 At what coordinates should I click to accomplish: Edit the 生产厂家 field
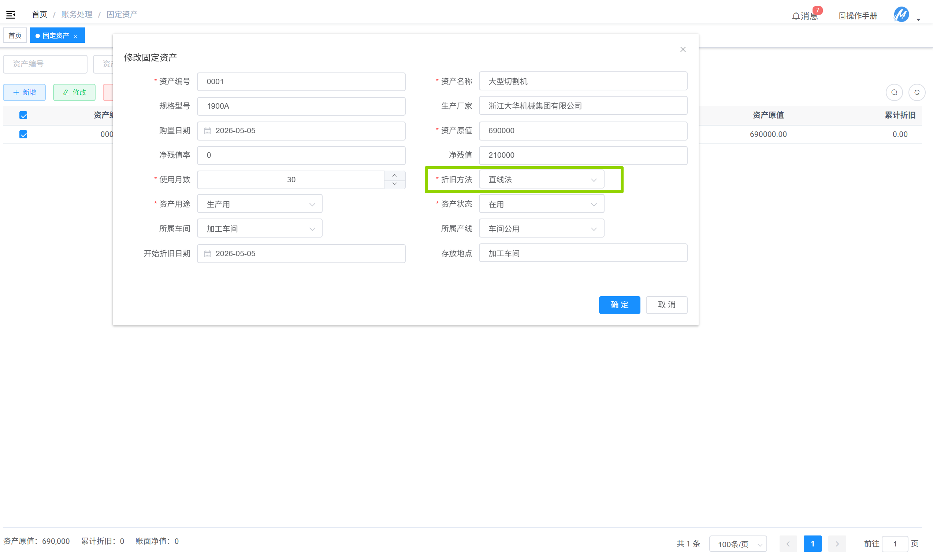[x=582, y=106]
